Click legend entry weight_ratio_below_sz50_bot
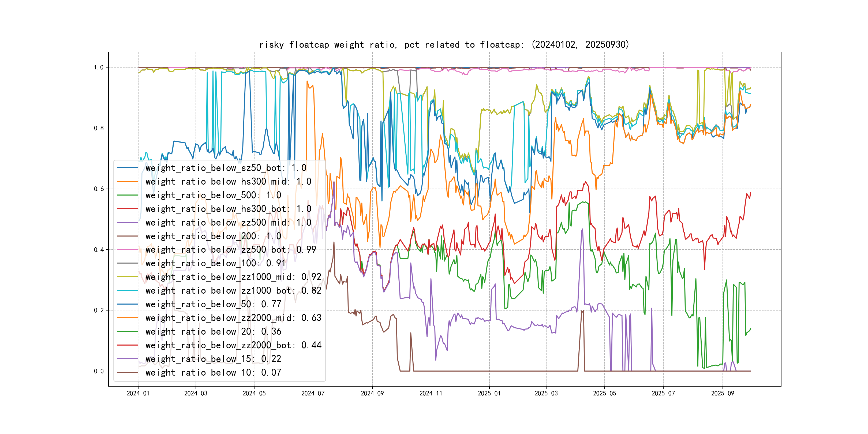The image size is (868, 434). pos(226,168)
